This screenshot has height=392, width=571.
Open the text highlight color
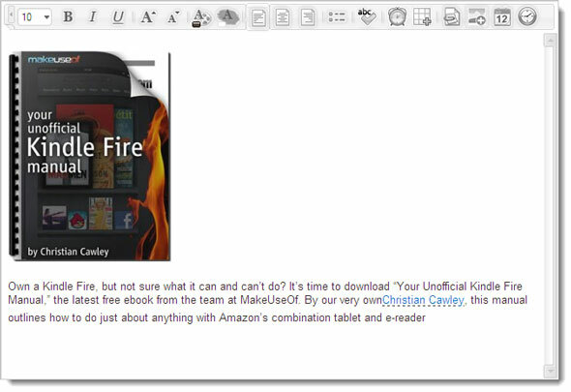pos(228,16)
